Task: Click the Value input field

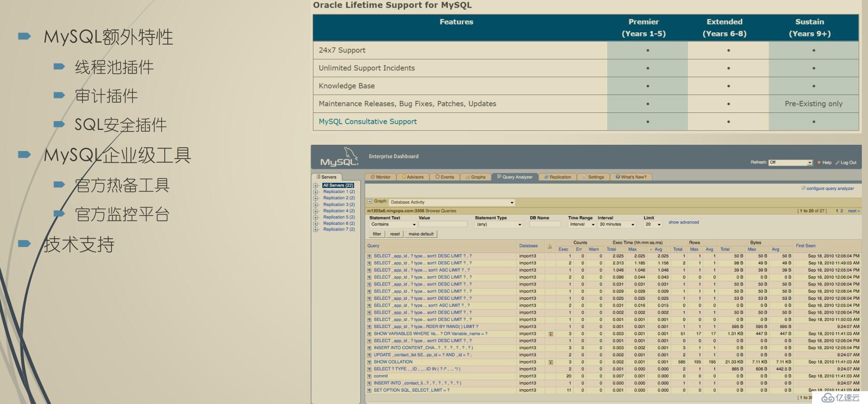Action: pos(442,224)
